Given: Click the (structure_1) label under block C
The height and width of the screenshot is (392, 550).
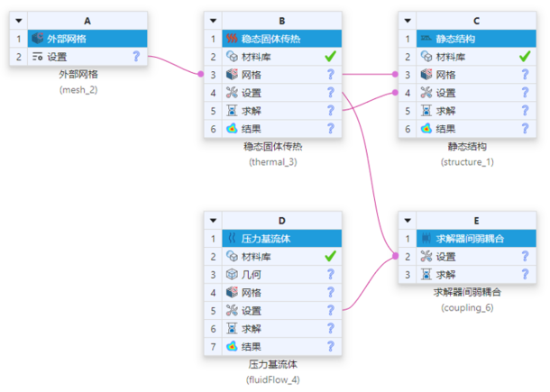Looking at the screenshot, I should (467, 162).
